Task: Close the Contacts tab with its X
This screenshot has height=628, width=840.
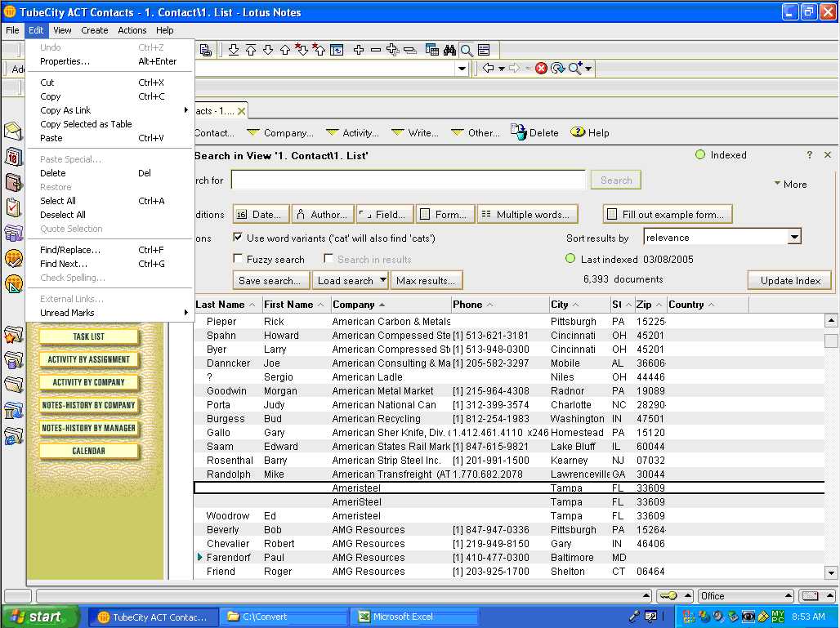Action: pyautogui.click(x=242, y=111)
